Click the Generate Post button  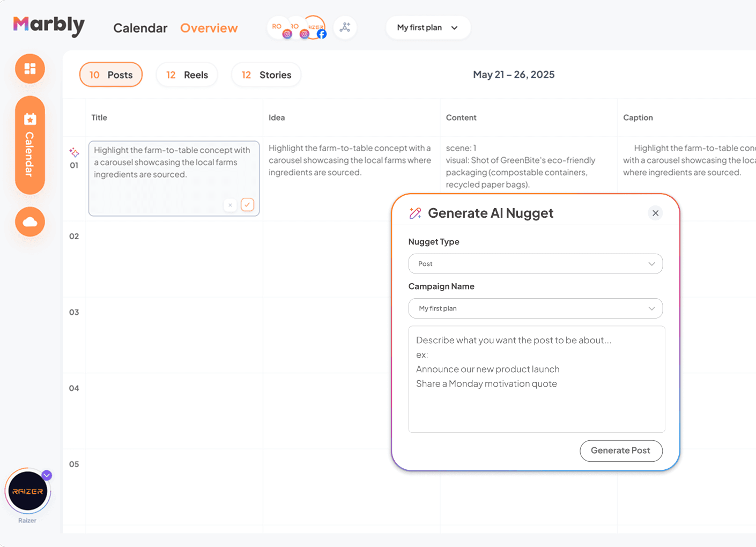point(621,451)
